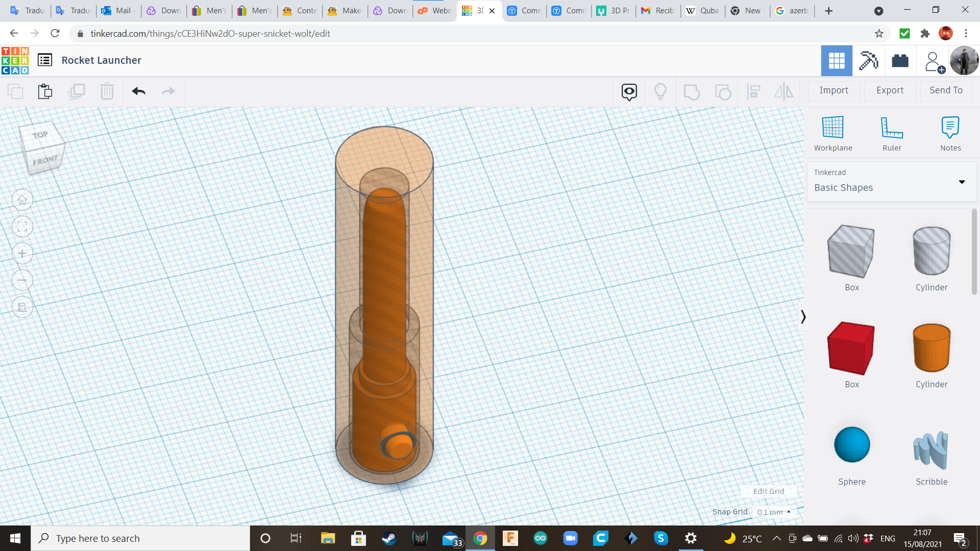Click the Workplane tool icon

832,128
